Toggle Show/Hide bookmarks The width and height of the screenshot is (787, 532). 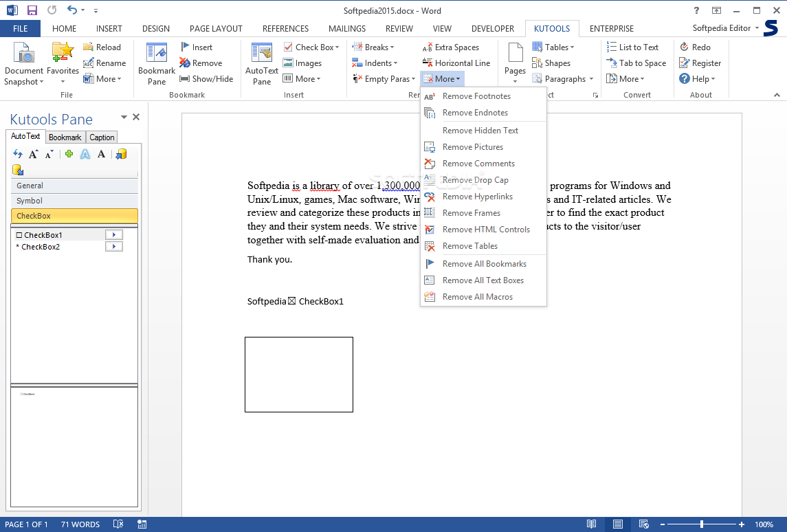[x=206, y=79]
